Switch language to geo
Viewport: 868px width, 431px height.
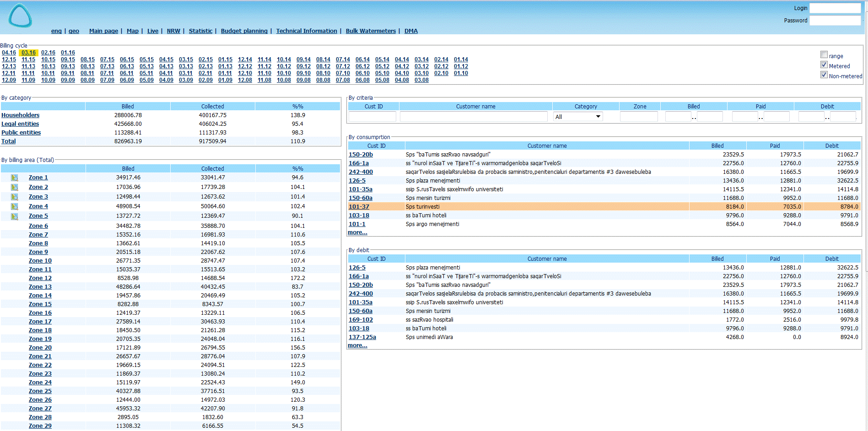[74, 31]
